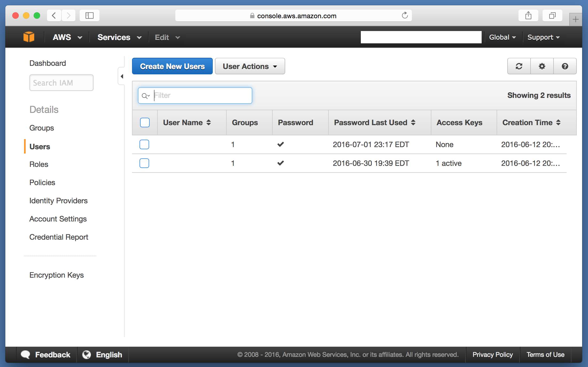
Task: Open the User Actions dropdown
Action: (x=250, y=66)
